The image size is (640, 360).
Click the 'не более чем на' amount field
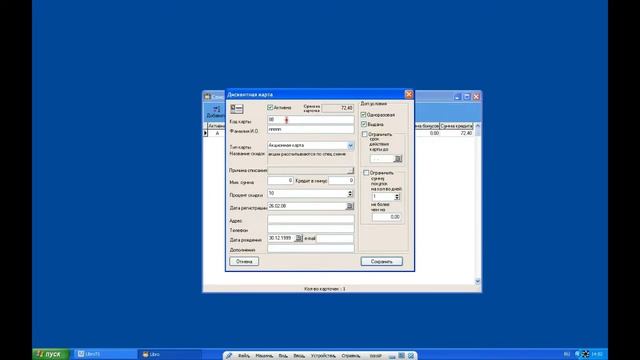386,217
